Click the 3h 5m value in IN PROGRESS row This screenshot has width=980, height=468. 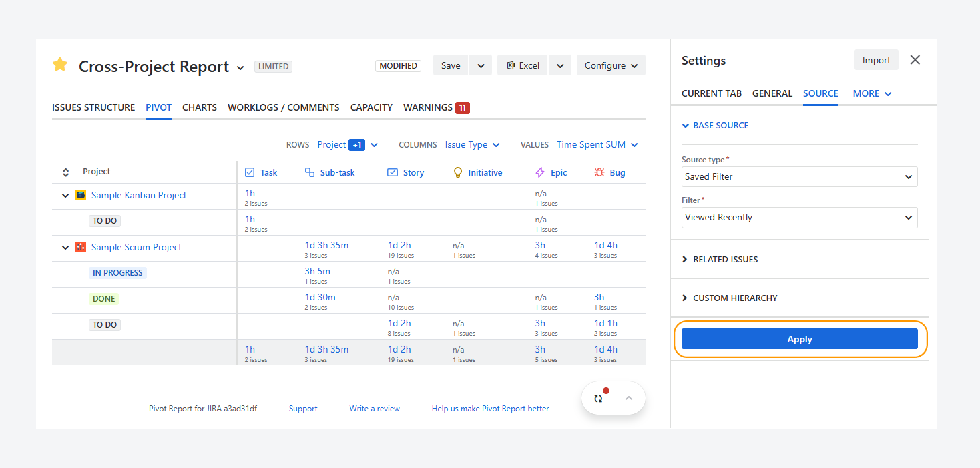pyautogui.click(x=318, y=271)
